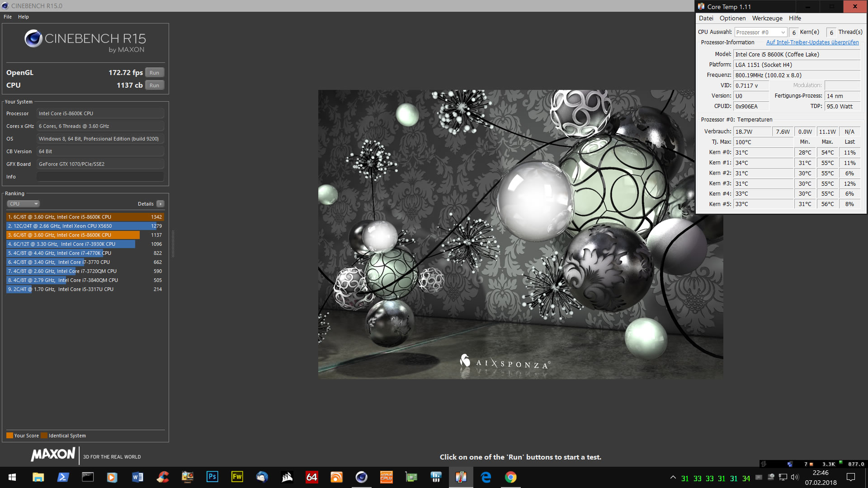Open AIDA64 from the taskbar

(x=311, y=477)
